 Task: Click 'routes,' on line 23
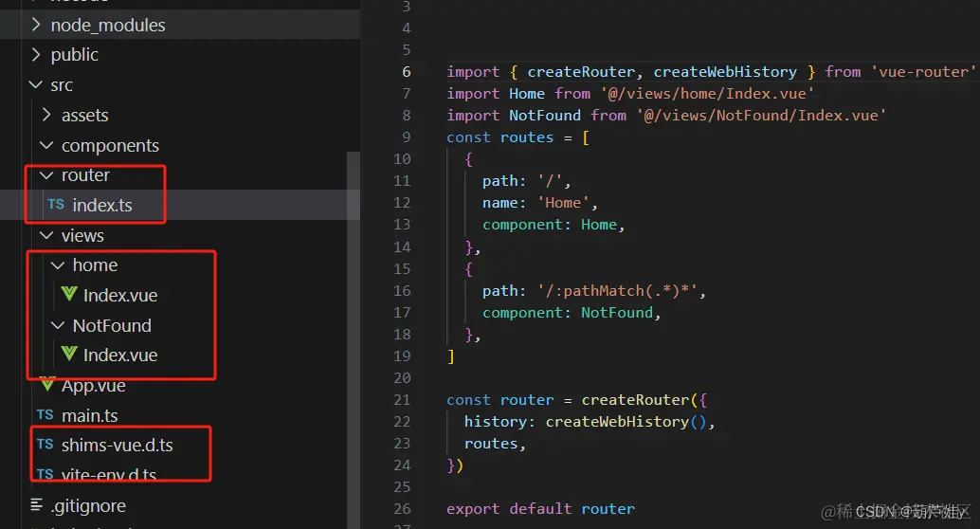click(495, 444)
